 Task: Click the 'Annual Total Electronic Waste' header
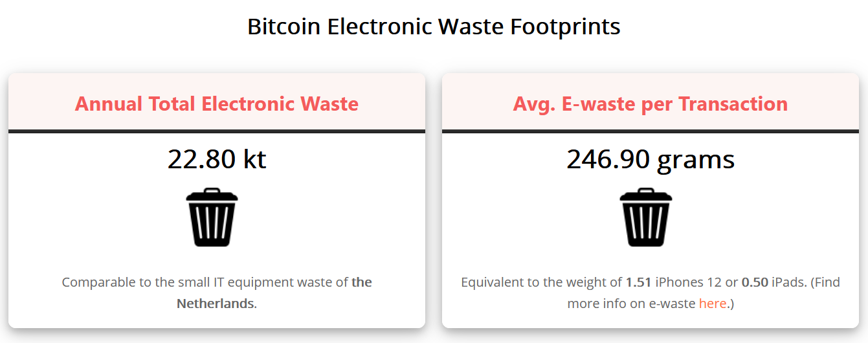click(217, 104)
